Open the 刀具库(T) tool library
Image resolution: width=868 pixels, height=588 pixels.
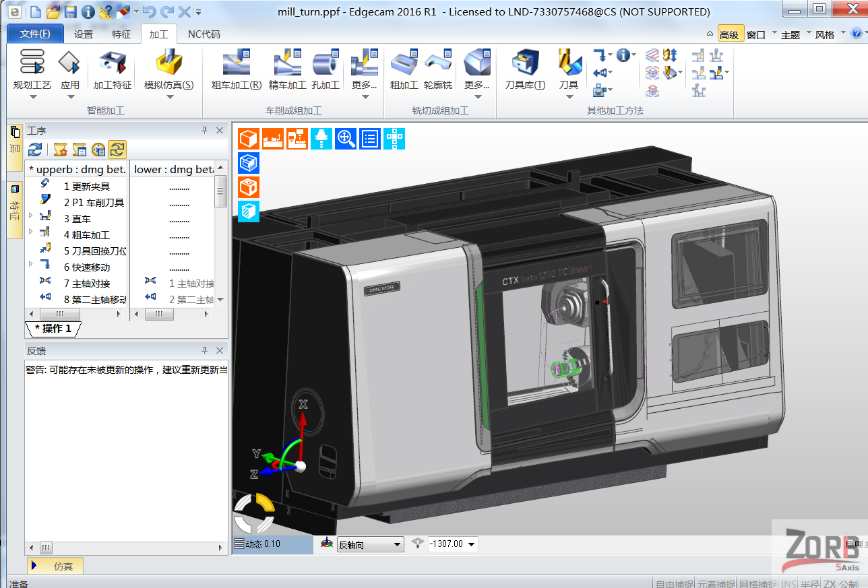click(x=525, y=70)
